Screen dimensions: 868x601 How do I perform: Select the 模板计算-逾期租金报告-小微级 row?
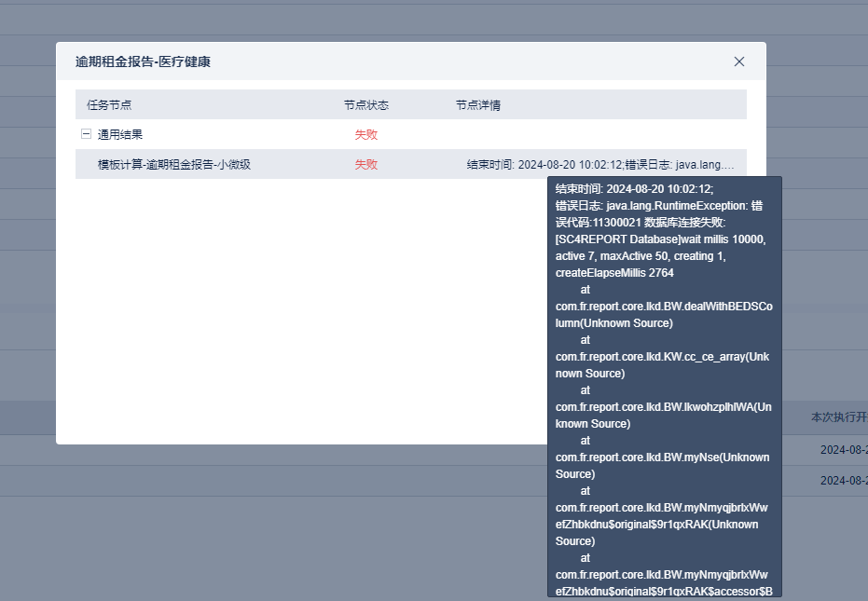click(x=411, y=164)
